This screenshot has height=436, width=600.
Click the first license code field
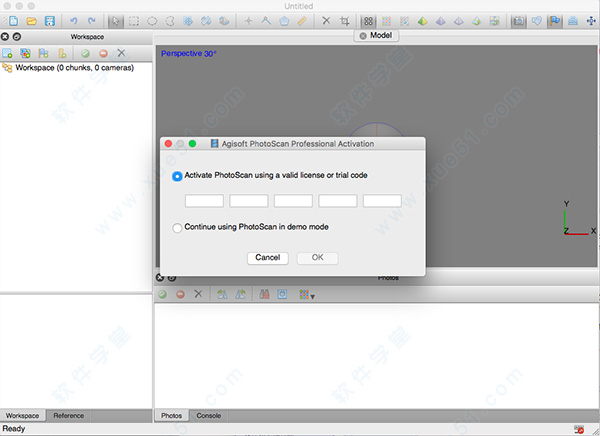click(204, 201)
